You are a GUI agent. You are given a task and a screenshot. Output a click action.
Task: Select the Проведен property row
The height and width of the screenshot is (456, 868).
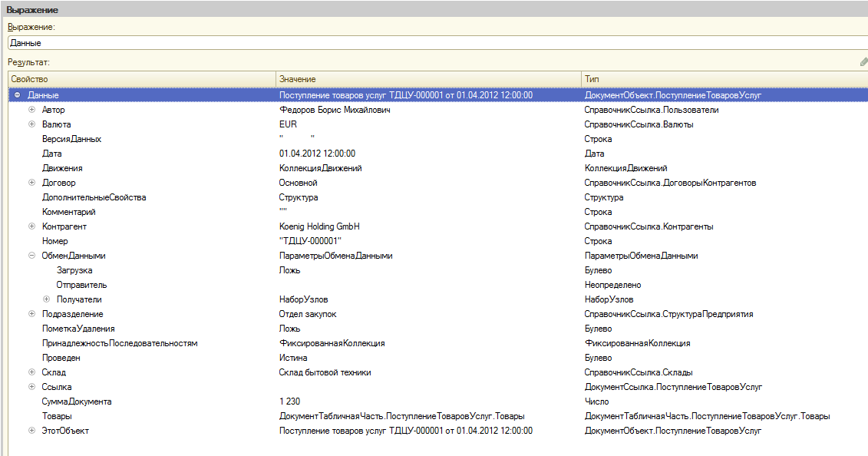click(x=61, y=358)
